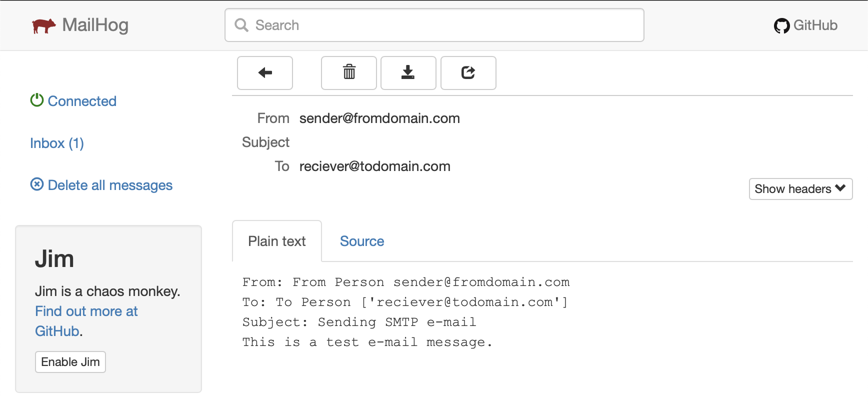Switch to the Source tab
This screenshot has height=405, width=868.
[x=362, y=241]
